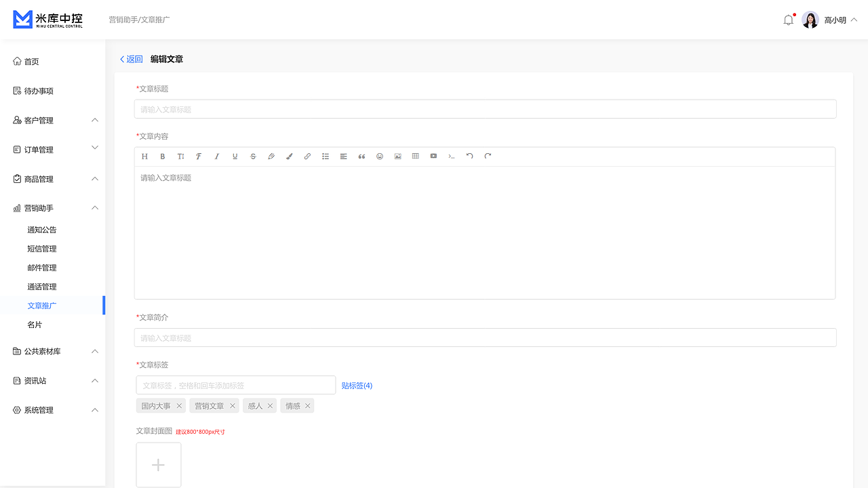Toggle italic formatting
868x488 pixels.
pyautogui.click(x=217, y=157)
